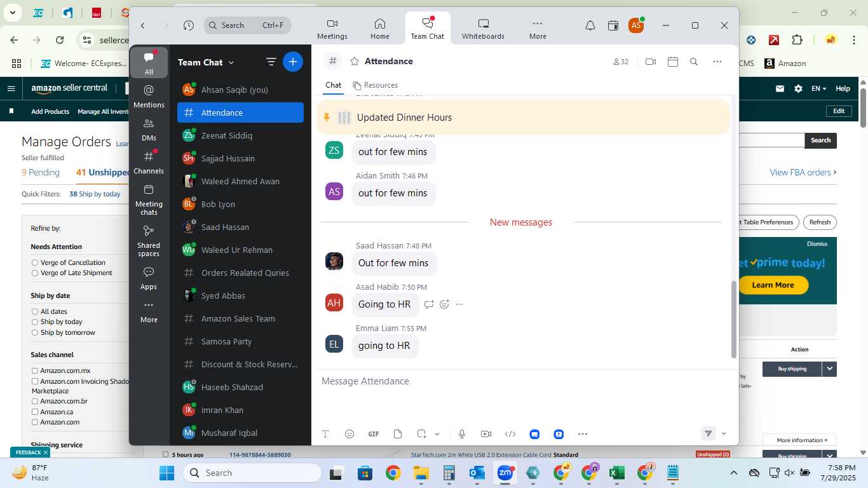Image resolution: width=868 pixels, height=488 pixels.
Task: Start a video meeting in Attendance
Action: (651, 62)
